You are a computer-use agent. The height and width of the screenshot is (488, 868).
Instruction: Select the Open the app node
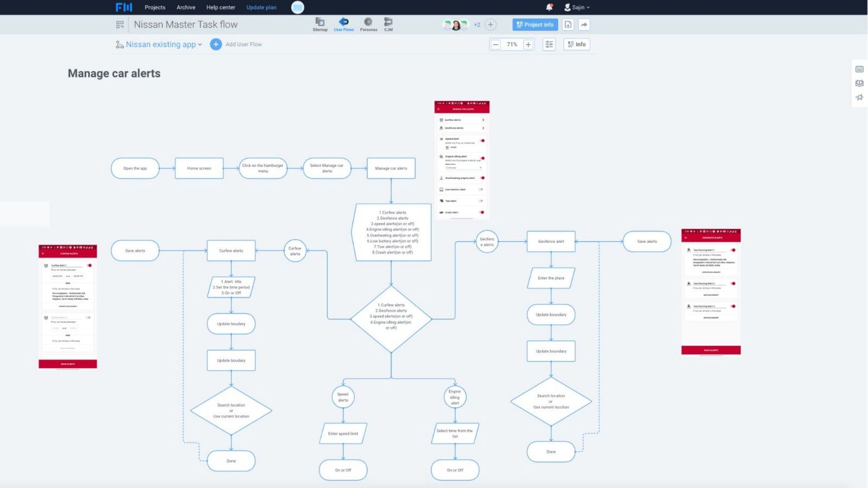135,168
